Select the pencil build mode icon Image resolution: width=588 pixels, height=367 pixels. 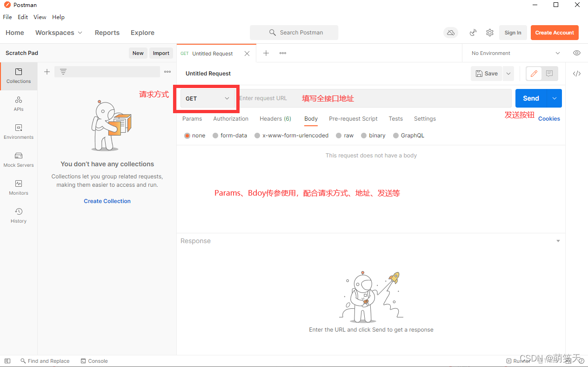tap(534, 74)
